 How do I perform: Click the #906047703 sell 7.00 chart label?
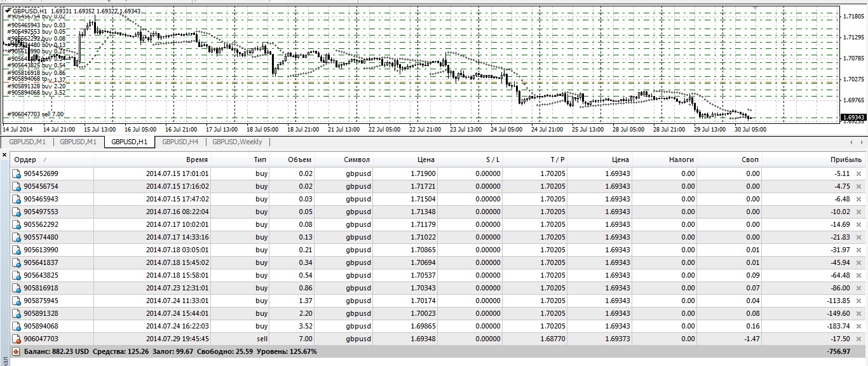[x=35, y=114]
